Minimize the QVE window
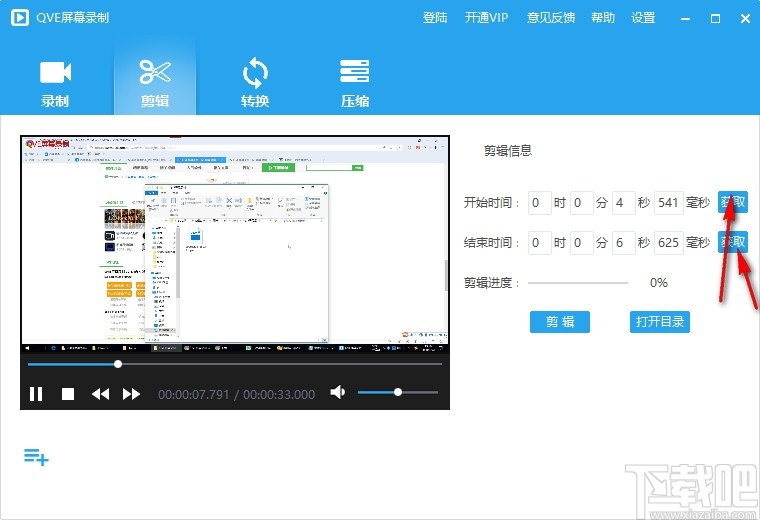This screenshot has height=520, width=760. coord(685,18)
